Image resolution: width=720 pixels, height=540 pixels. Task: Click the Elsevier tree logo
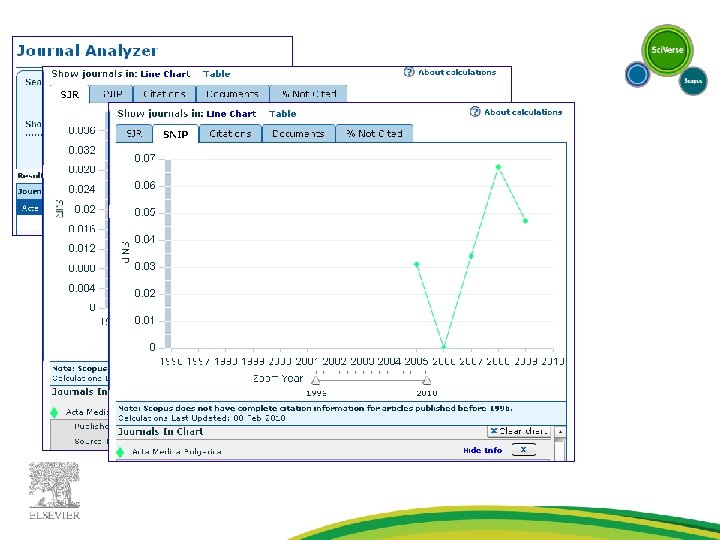pyautogui.click(x=54, y=490)
